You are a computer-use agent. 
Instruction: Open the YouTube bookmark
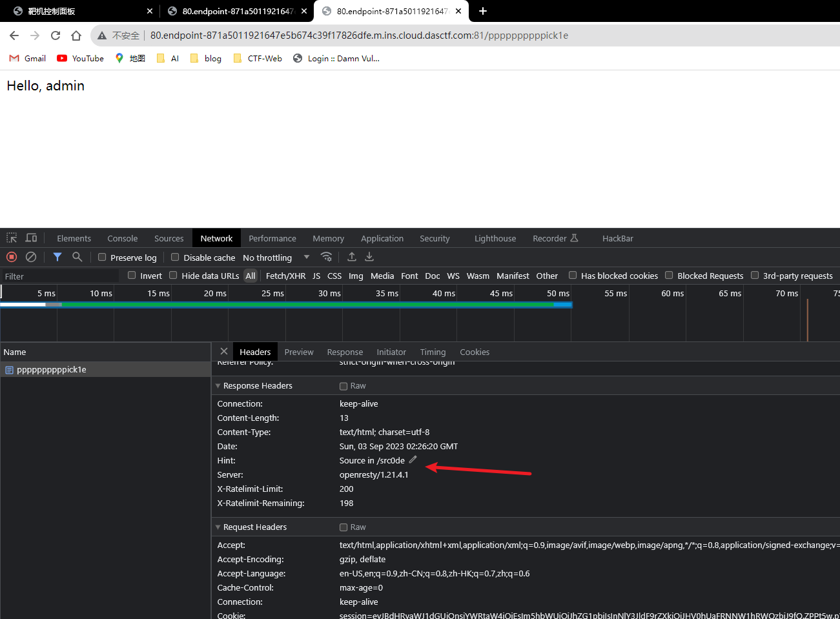81,58
